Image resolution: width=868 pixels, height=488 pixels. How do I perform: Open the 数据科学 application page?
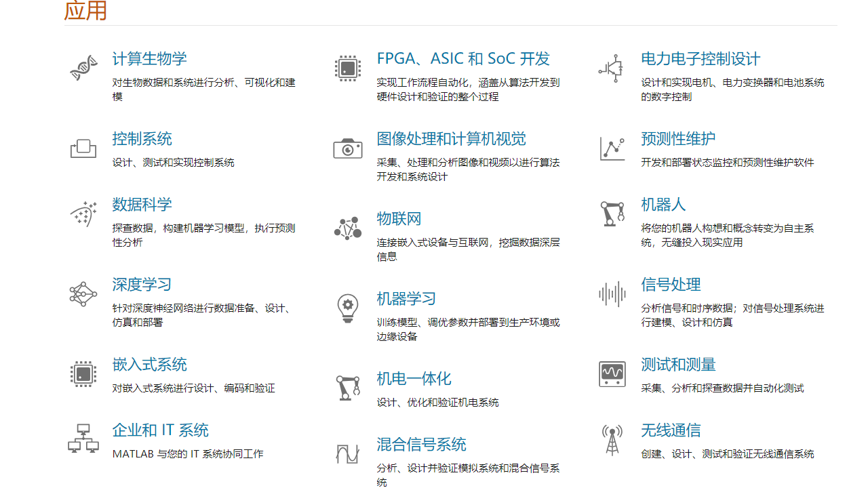(142, 205)
